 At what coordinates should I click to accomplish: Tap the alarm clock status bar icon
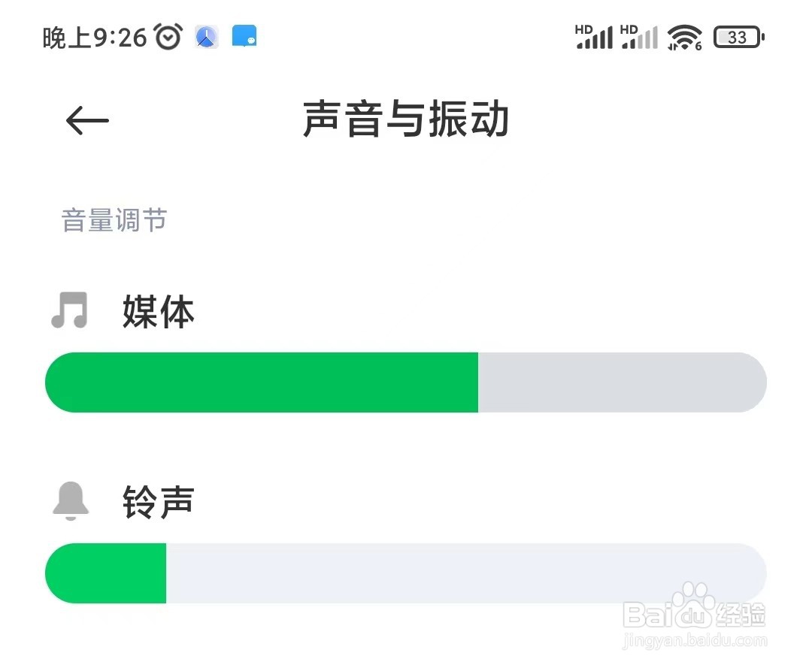pos(167,36)
